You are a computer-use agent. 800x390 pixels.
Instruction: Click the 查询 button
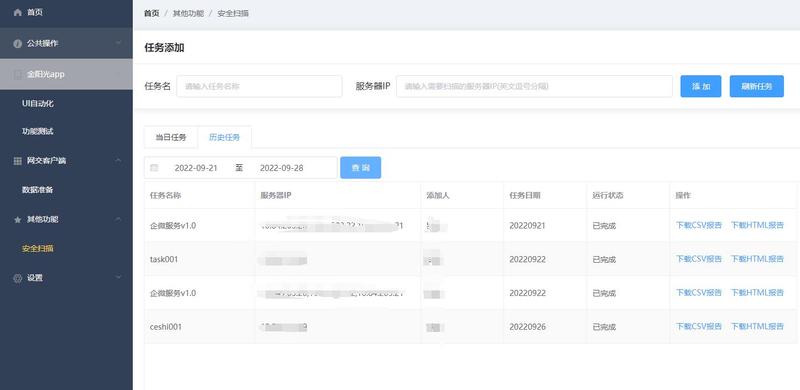tap(361, 167)
